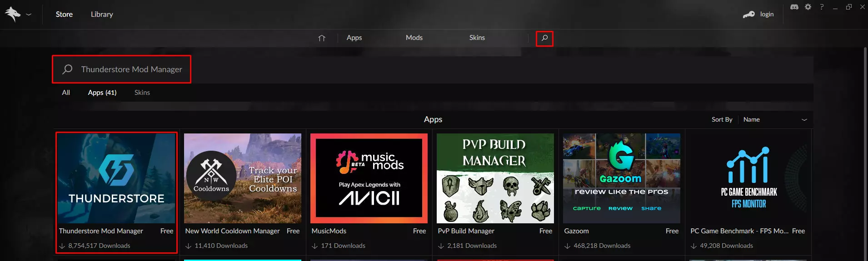868x261 pixels.
Task: Click the magnifier search icon in navigation bar
Action: tap(544, 38)
